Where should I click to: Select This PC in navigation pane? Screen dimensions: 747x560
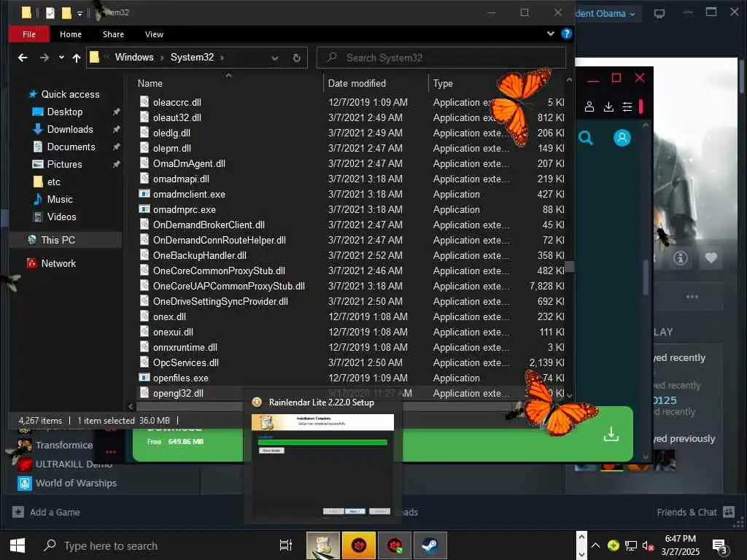58,240
